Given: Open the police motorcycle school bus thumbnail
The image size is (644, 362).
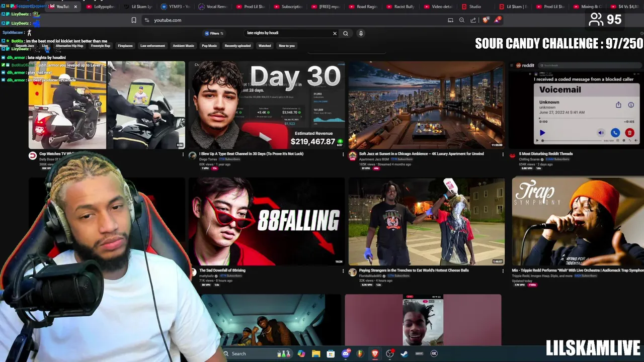Looking at the screenshot, I should pos(107,105).
